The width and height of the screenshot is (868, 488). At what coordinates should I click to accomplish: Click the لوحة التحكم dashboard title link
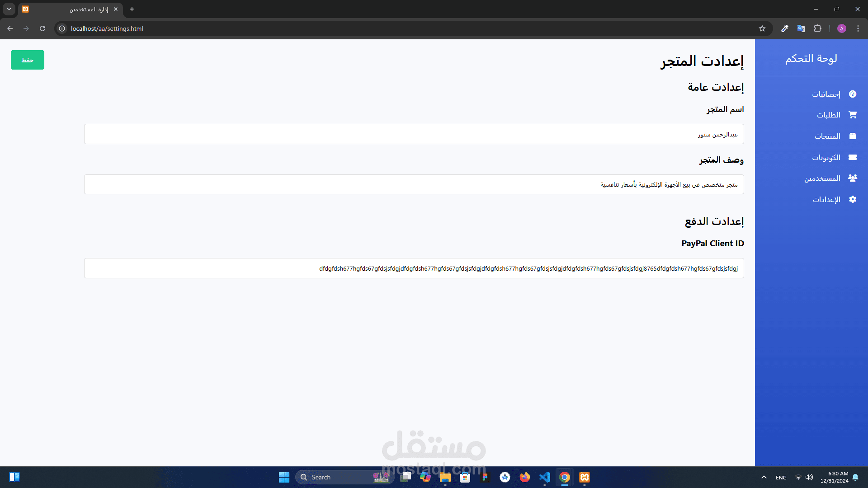tap(811, 58)
